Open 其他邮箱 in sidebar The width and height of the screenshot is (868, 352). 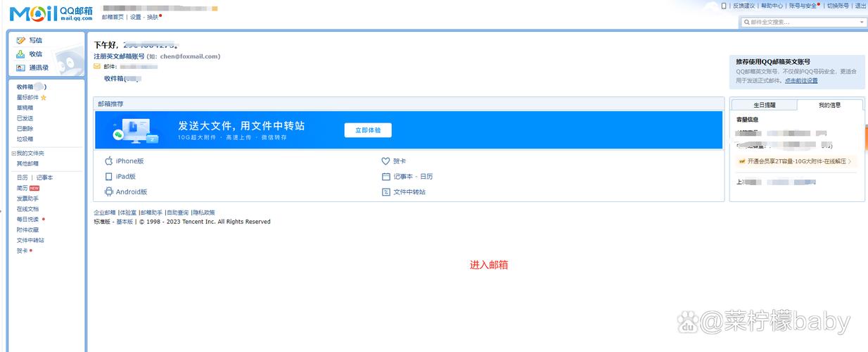(x=27, y=163)
